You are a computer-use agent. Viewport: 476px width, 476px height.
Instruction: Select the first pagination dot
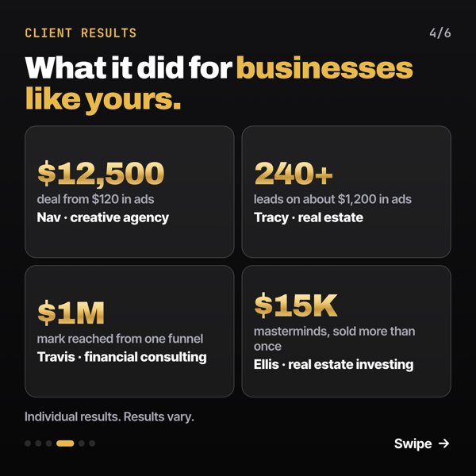pyautogui.click(x=28, y=443)
